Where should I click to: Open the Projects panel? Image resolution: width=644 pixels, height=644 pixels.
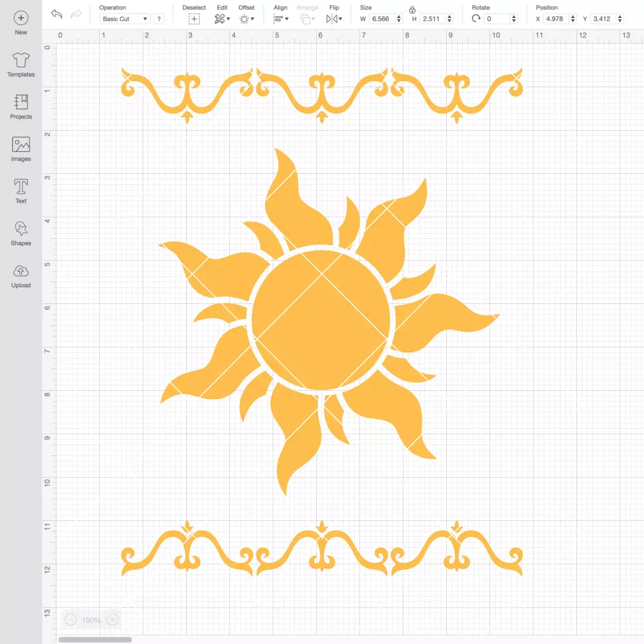[x=21, y=107]
